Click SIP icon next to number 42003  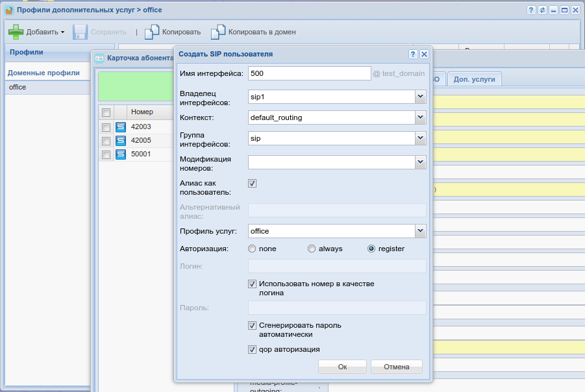pos(120,127)
